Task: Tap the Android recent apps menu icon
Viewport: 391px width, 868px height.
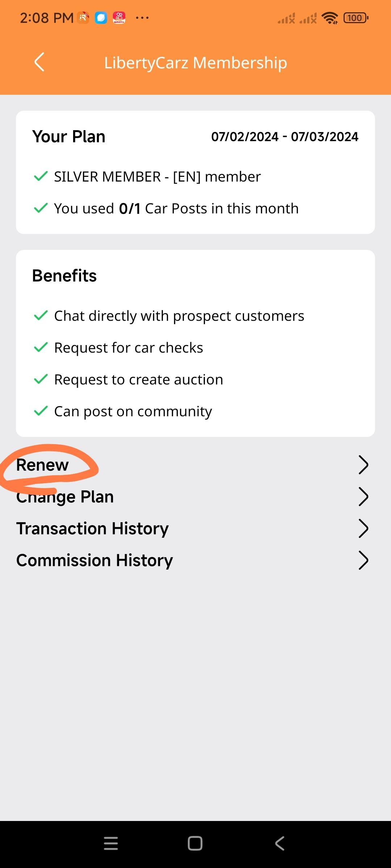Action: pos(111,843)
